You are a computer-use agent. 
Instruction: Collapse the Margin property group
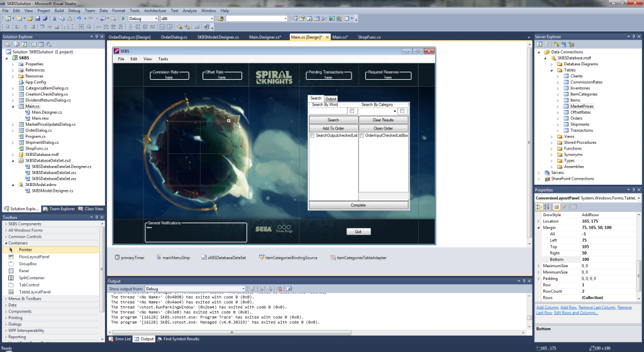pyautogui.click(x=538, y=228)
